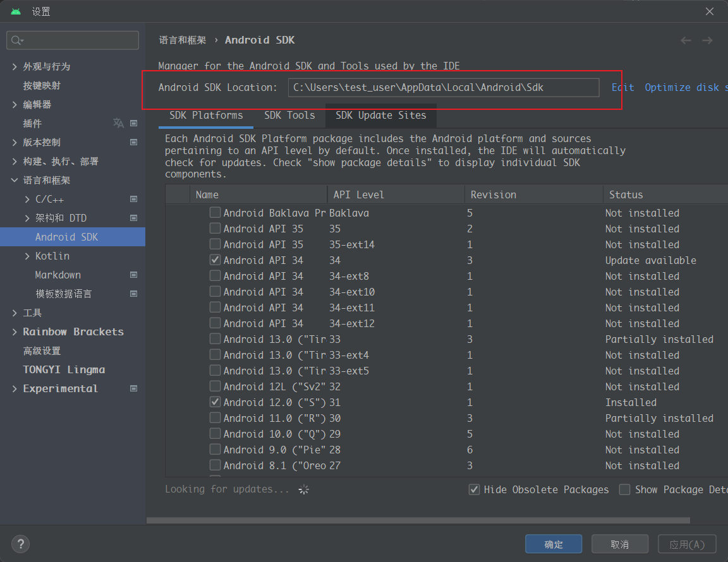Open help with the question mark button
Image resolution: width=728 pixels, height=562 pixels.
[x=20, y=544]
